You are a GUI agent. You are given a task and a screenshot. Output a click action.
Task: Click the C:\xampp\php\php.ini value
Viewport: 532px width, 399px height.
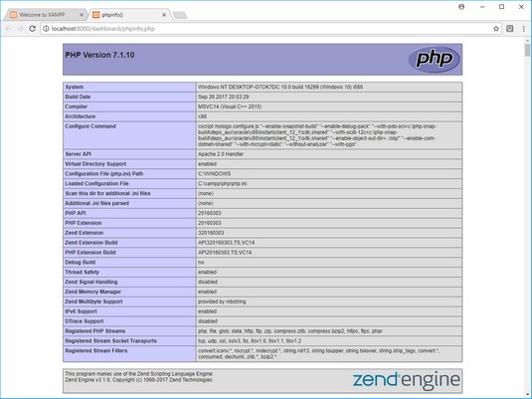pos(222,184)
